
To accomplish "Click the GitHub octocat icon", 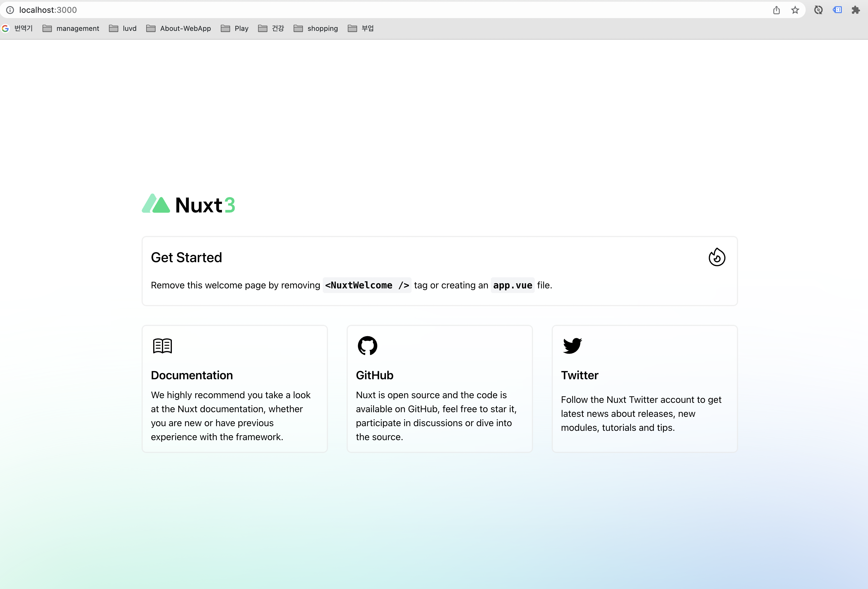I will (x=368, y=346).
